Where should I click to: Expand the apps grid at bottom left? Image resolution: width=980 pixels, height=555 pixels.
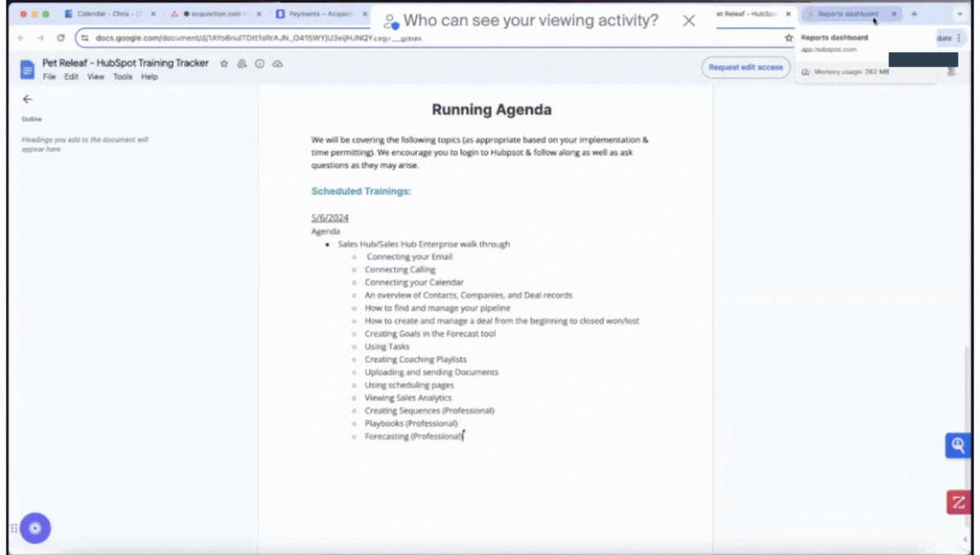[13, 528]
